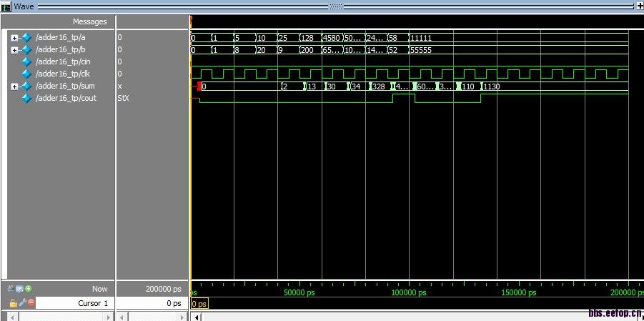Select the /adder16_tp/cout signal name

tap(66, 98)
